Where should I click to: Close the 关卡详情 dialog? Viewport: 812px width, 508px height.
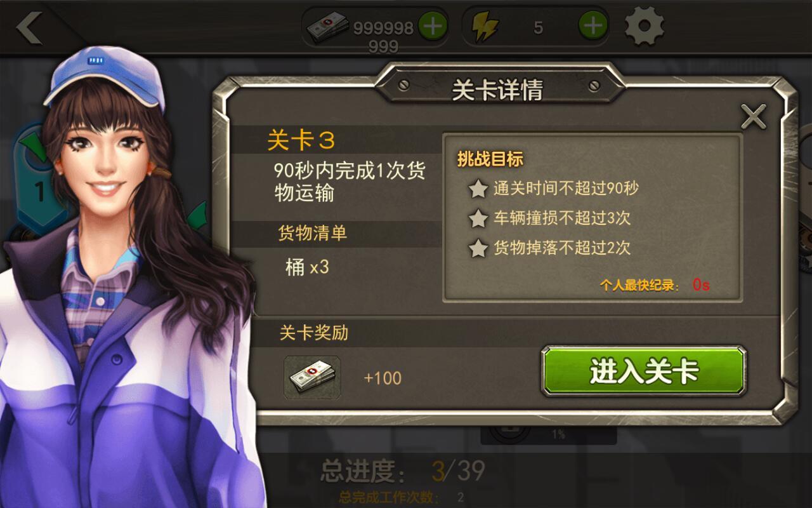pos(754,116)
